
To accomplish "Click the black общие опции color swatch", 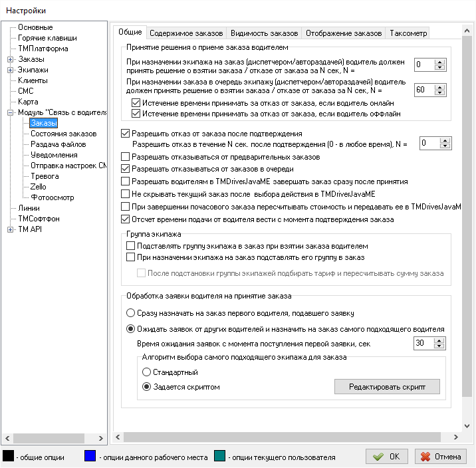I will pos(8,457).
